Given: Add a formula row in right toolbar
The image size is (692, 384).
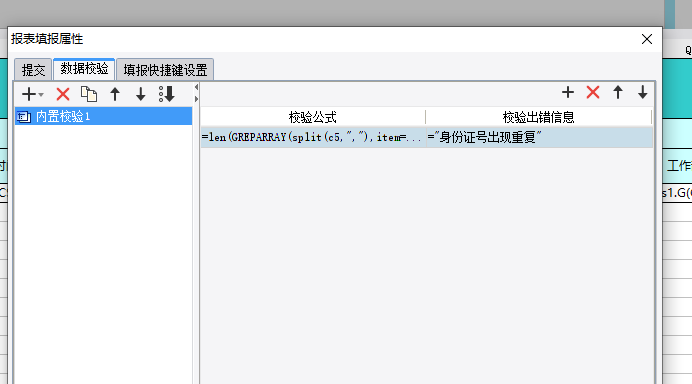Looking at the screenshot, I should (x=568, y=92).
